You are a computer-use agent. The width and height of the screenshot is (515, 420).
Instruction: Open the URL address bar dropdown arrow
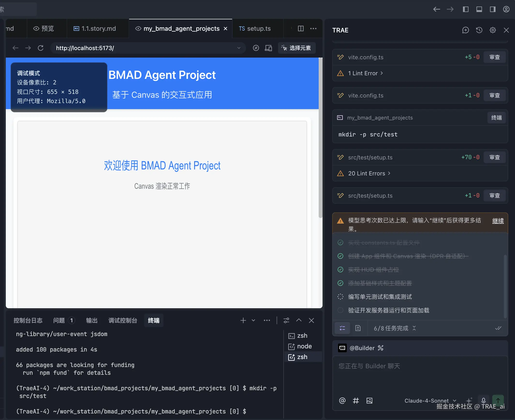(x=239, y=48)
